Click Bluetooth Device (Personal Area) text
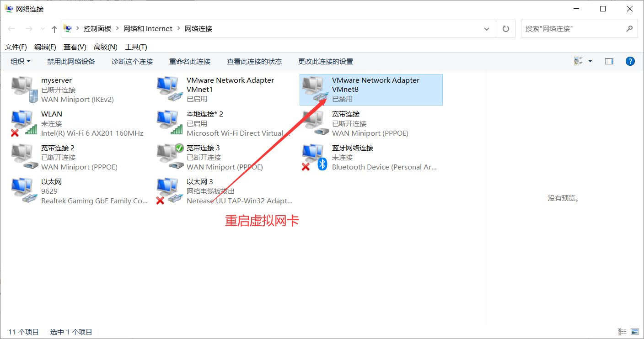 (385, 167)
